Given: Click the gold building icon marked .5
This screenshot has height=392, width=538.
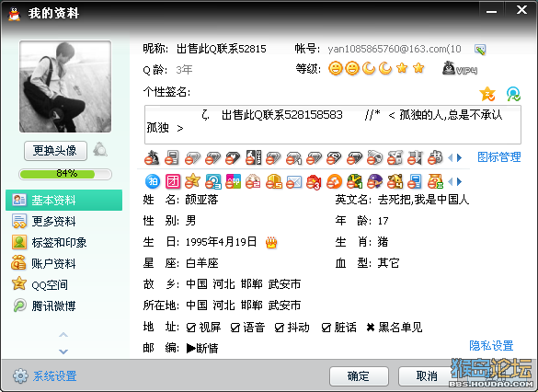Looking at the screenshot, I should [x=273, y=181].
